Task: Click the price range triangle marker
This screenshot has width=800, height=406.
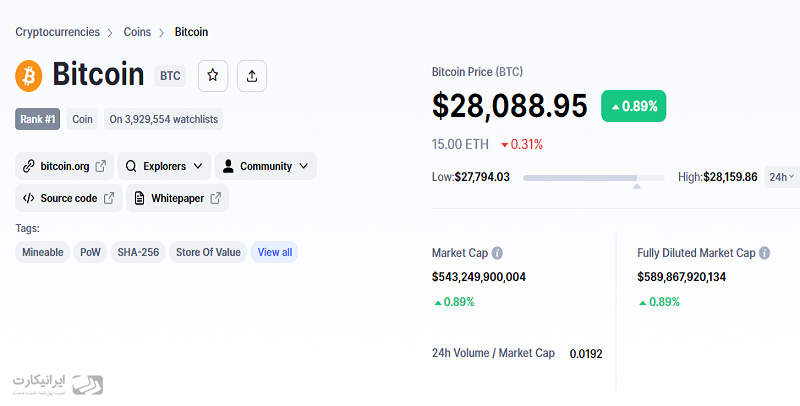Action: (636, 186)
